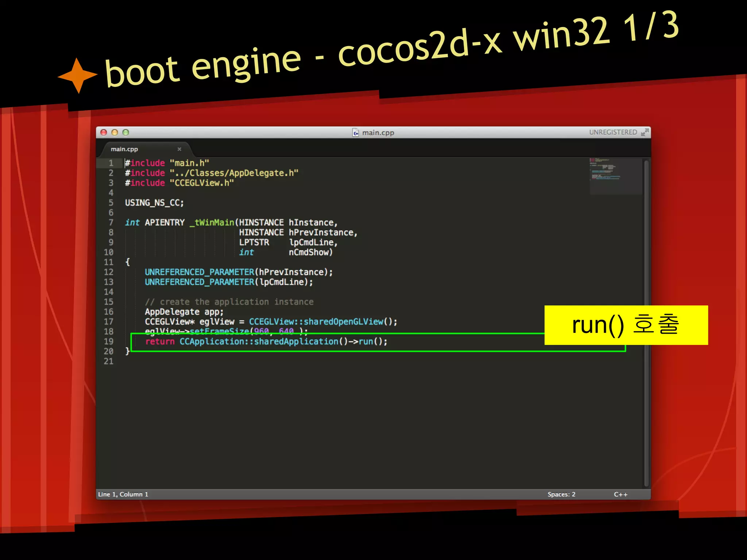The height and width of the screenshot is (560, 747).
Task: Click the "CCEGLView.h" include string
Action: click(x=202, y=183)
